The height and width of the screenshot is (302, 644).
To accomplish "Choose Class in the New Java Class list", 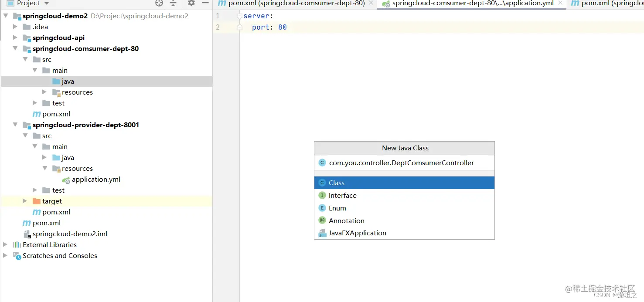I will pos(404,183).
